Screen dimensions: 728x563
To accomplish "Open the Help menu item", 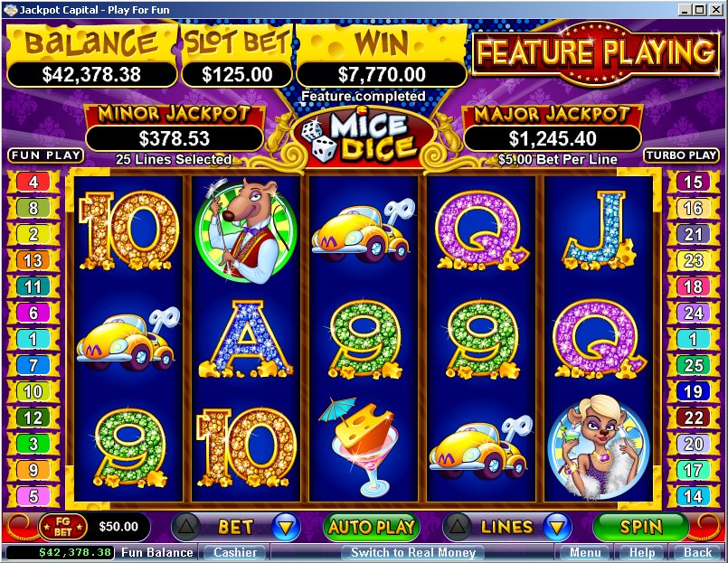I will 642,552.
